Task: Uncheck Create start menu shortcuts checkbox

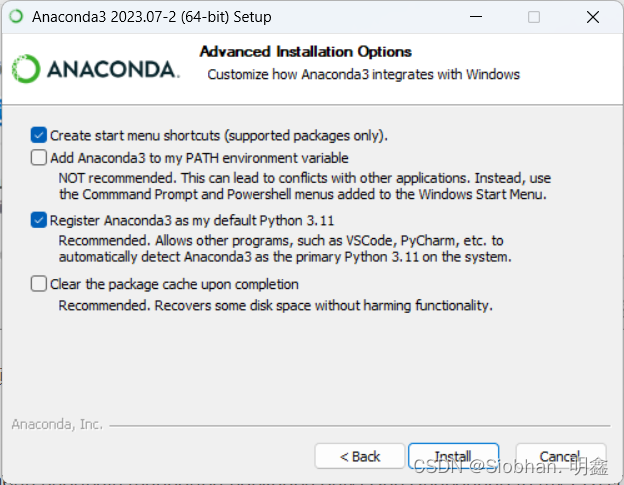Action: pyautogui.click(x=39, y=135)
